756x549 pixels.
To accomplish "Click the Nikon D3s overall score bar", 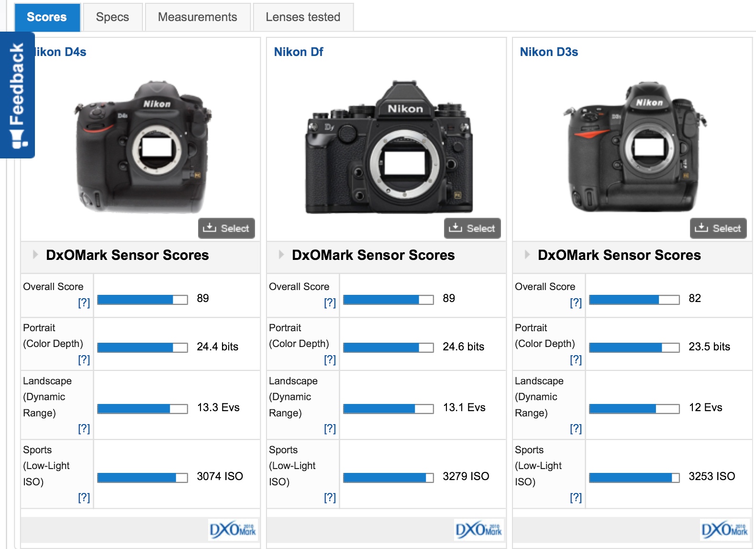I will (x=634, y=300).
